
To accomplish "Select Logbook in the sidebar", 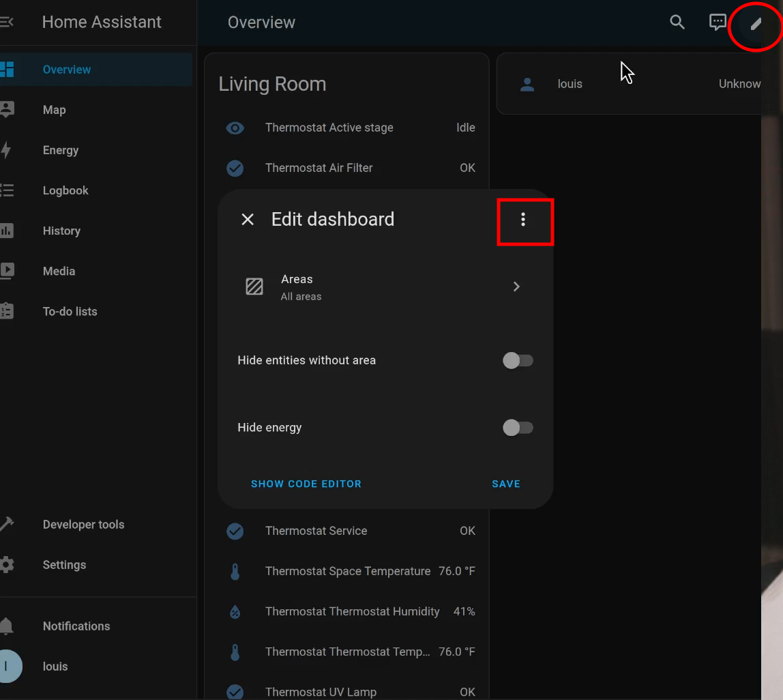I will click(x=96, y=190).
